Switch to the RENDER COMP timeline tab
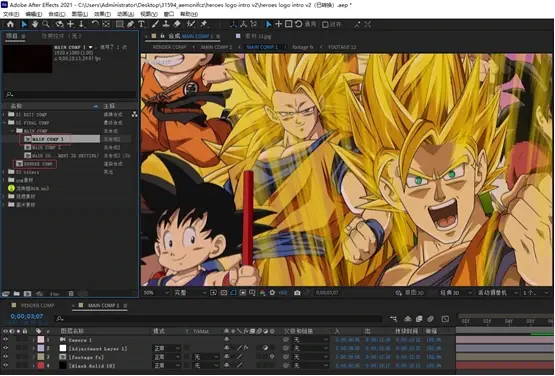This screenshot has height=376, width=555. coord(37,305)
